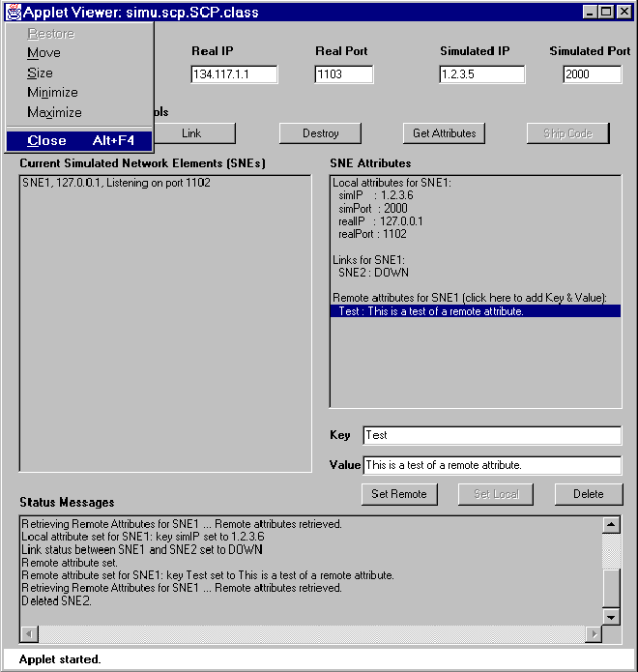Click the disabled Ship Code button

pyautogui.click(x=568, y=133)
